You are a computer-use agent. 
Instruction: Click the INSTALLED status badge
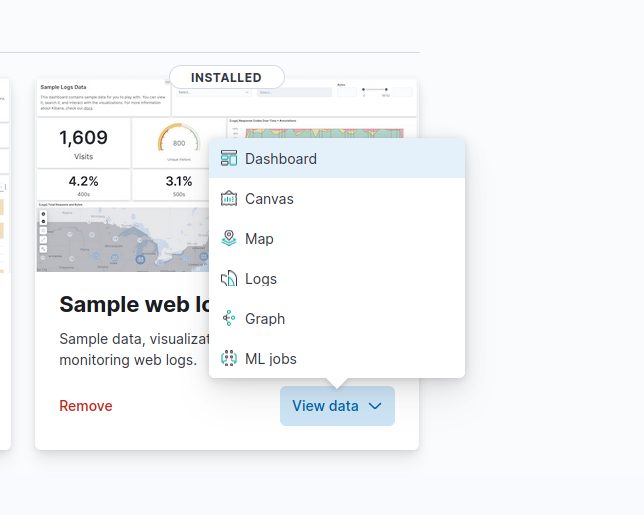click(226, 77)
